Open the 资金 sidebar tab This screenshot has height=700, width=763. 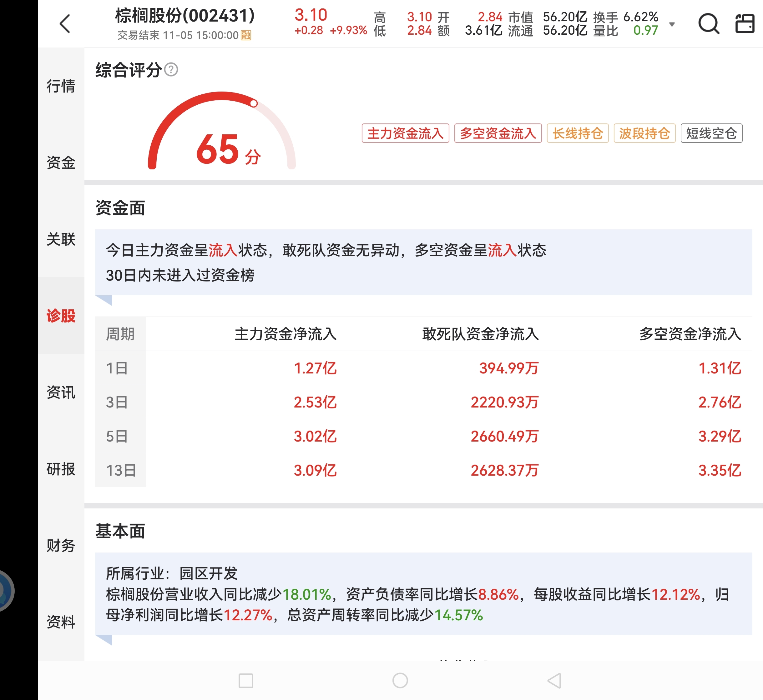point(61,162)
